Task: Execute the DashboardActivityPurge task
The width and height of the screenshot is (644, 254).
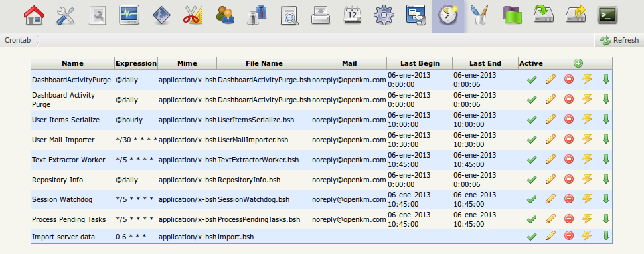Action: pyautogui.click(x=588, y=79)
